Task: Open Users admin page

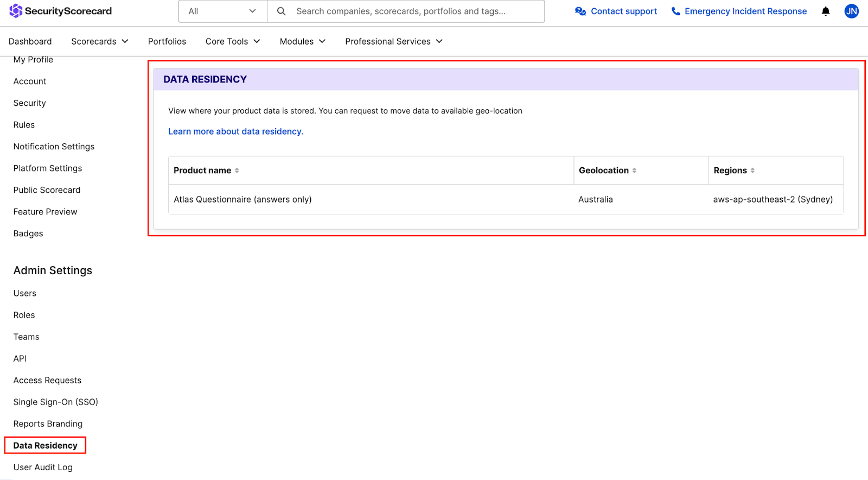Action: point(25,293)
